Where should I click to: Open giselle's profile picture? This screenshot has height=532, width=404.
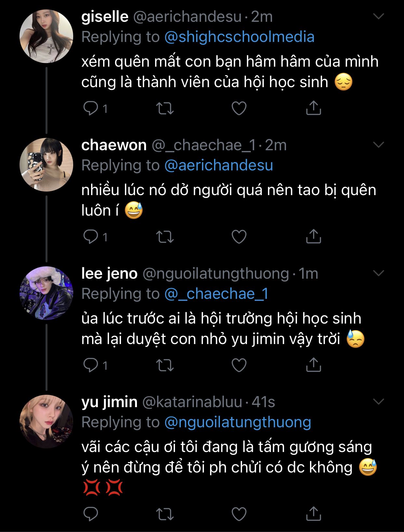point(46,36)
